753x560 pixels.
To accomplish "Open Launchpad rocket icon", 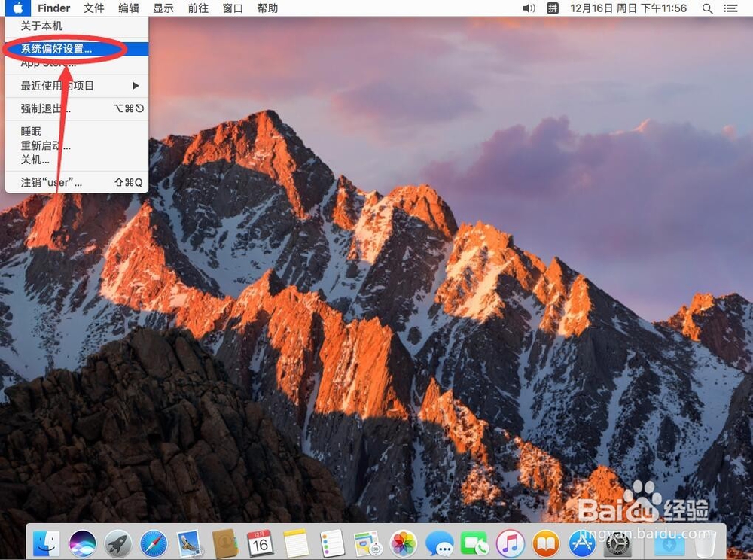I will pos(118,543).
